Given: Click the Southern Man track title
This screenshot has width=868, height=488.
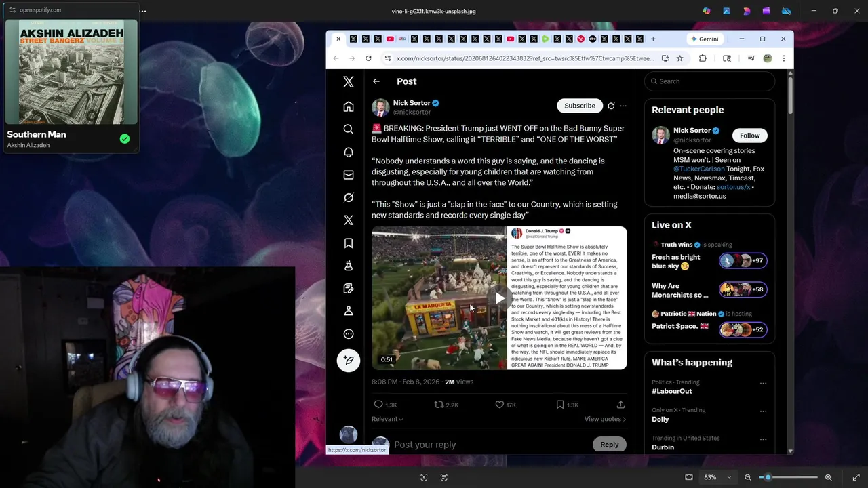Looking at the screenshot, I should (37, 134).
